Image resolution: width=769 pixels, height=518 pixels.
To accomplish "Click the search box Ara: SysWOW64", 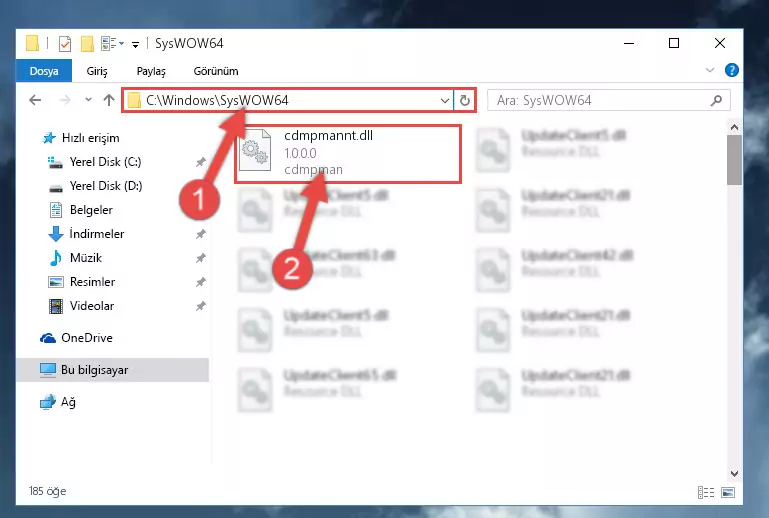I will coord(609,101).
